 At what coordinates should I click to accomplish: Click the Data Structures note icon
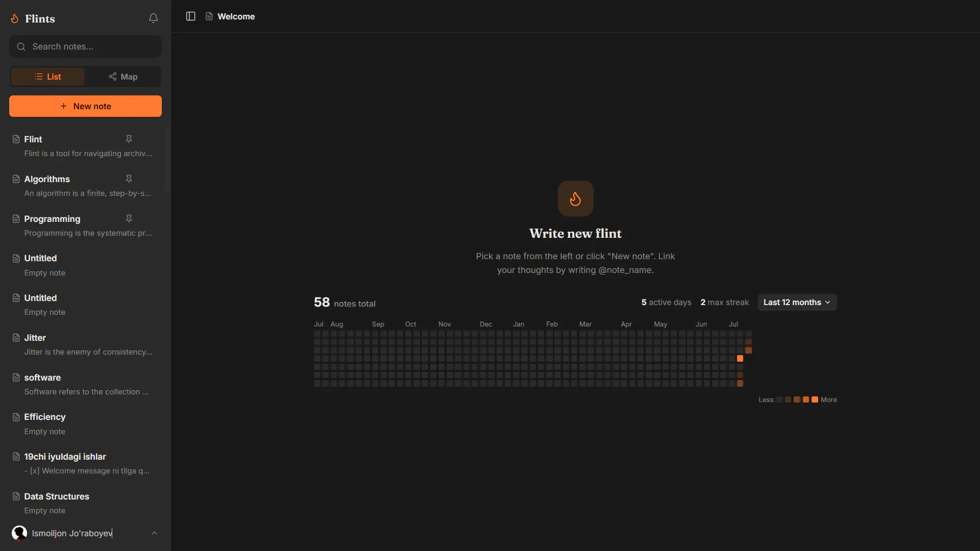pos(16,496)
